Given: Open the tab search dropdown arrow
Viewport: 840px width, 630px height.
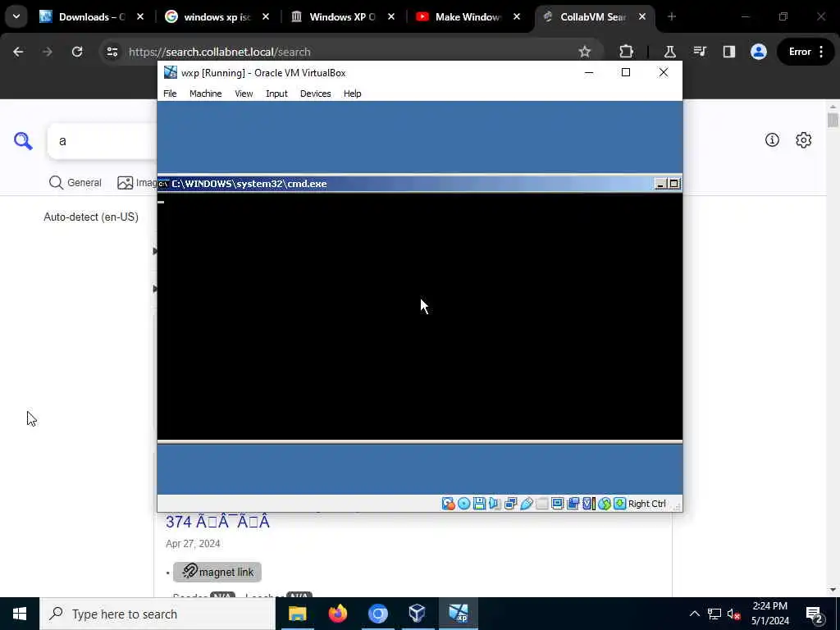Looking at the screenshot, I should click(x=16, y=16).
